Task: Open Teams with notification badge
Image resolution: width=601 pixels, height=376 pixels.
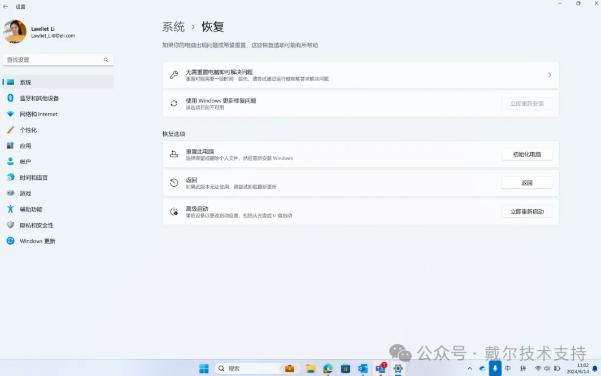Action: [x=381, y=368]
